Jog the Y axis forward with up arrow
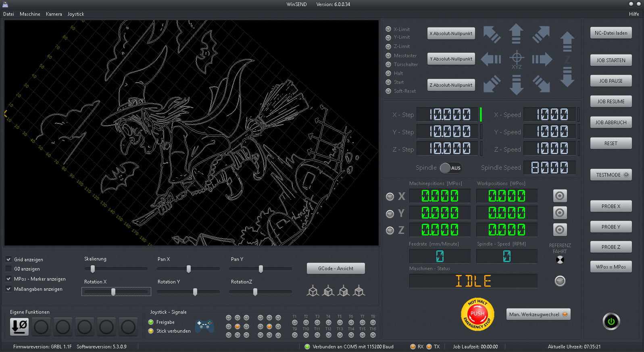This screenshot has width=644, height=352. pyautogui.click(x=516, y=33)
